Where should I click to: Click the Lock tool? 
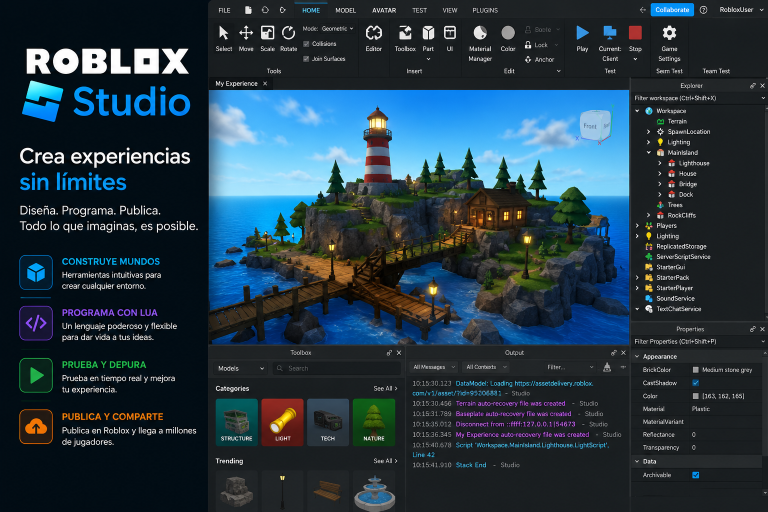(x=537, y=45)
